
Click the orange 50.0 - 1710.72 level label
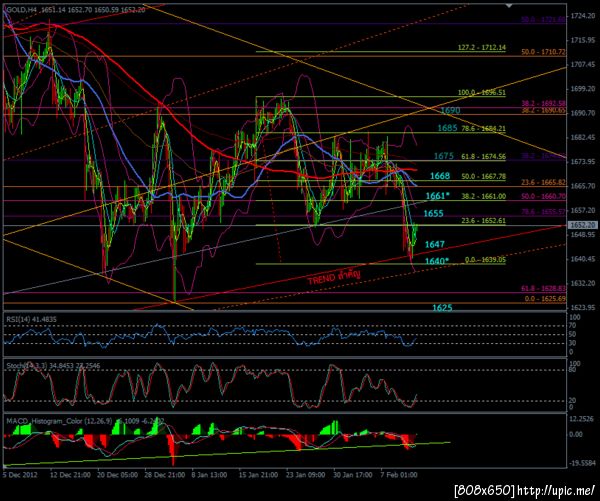tap(543, 52)
